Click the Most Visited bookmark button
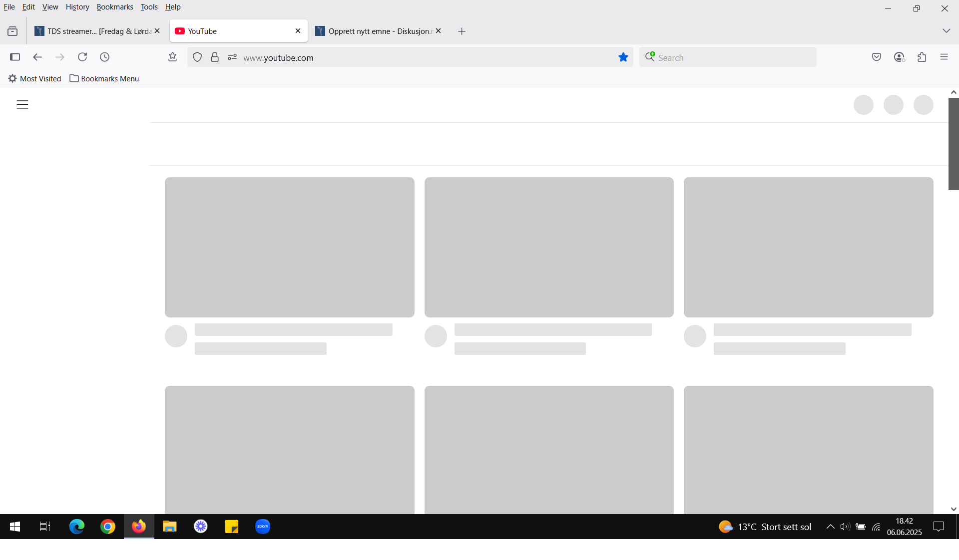Viewport: 959px width, 560px height. pyautogui.click(x=34, y=78)
